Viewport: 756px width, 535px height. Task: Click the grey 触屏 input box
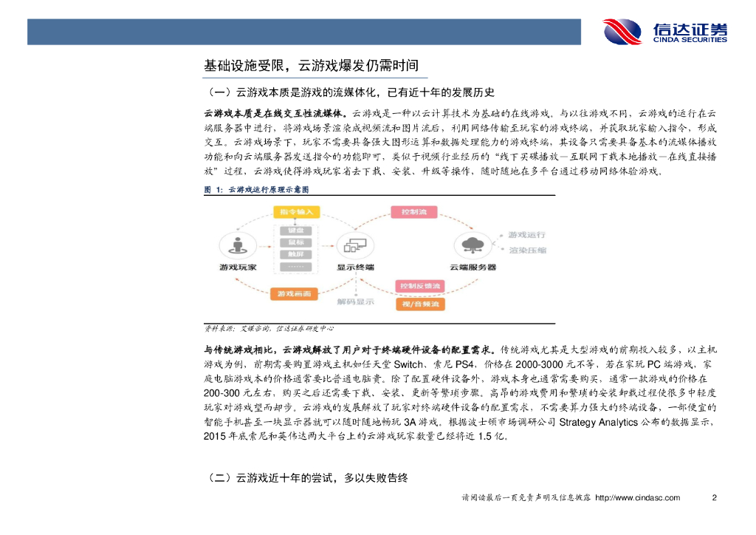296,254
